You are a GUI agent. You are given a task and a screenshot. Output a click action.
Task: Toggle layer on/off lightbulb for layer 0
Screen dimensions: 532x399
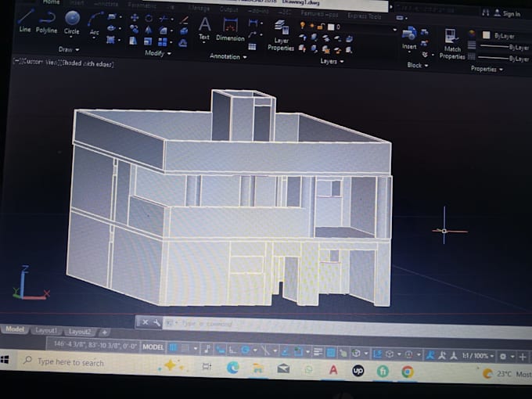click(x=302, y=25)
